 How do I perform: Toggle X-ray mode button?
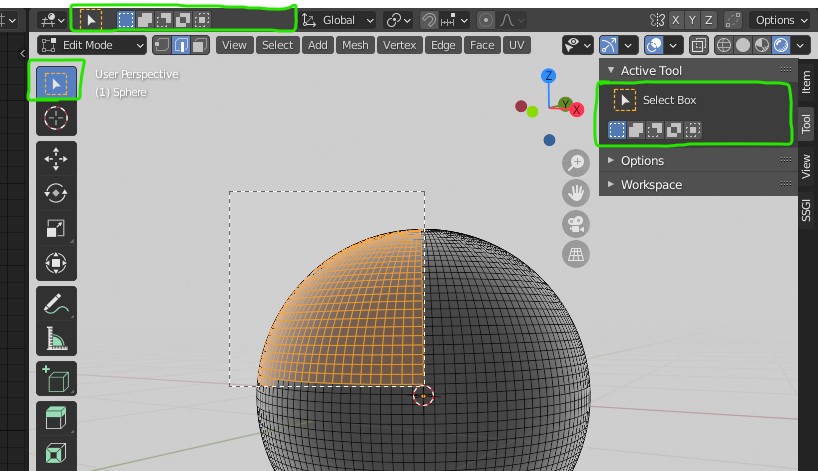(698, 45)
